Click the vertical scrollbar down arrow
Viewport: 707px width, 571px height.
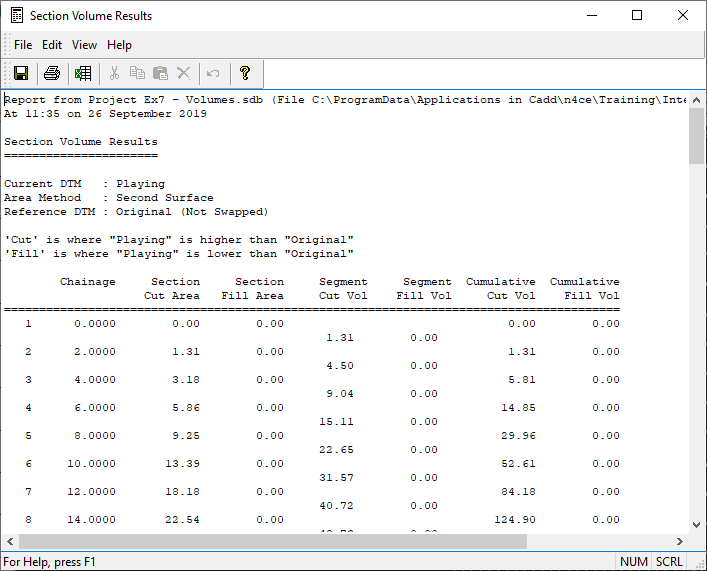pyautogui.click(x=697, y=525)
